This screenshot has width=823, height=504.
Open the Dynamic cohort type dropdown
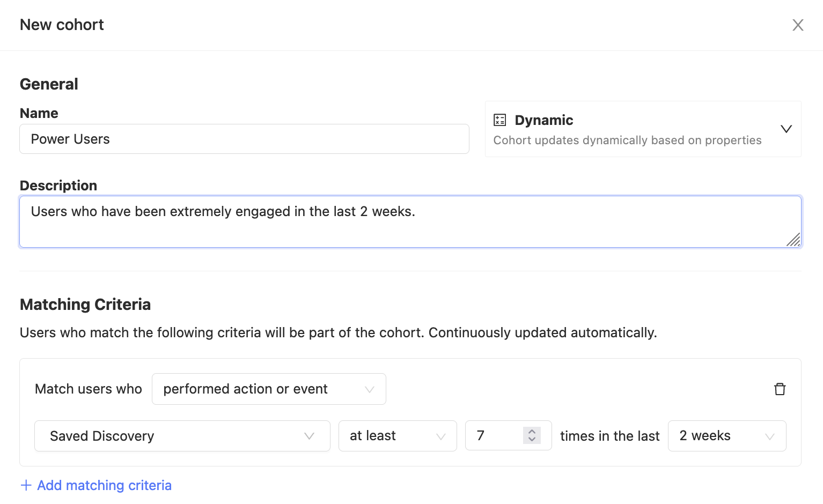643,129
